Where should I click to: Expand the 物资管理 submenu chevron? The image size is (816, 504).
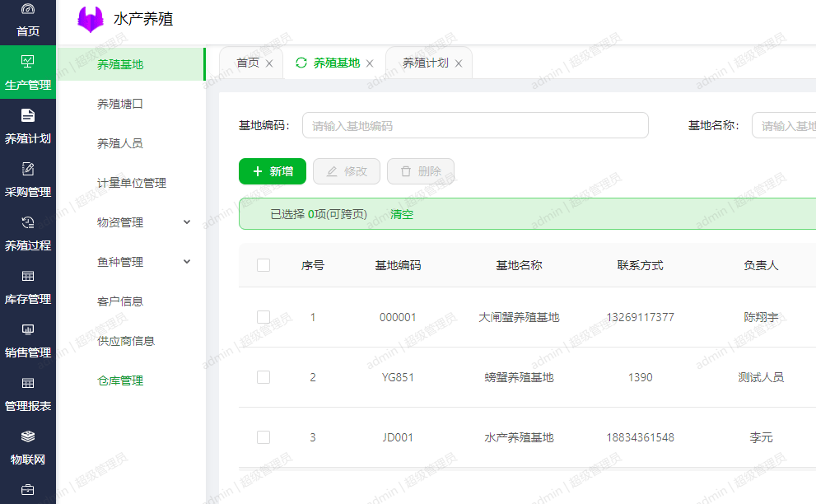point(187,222)
